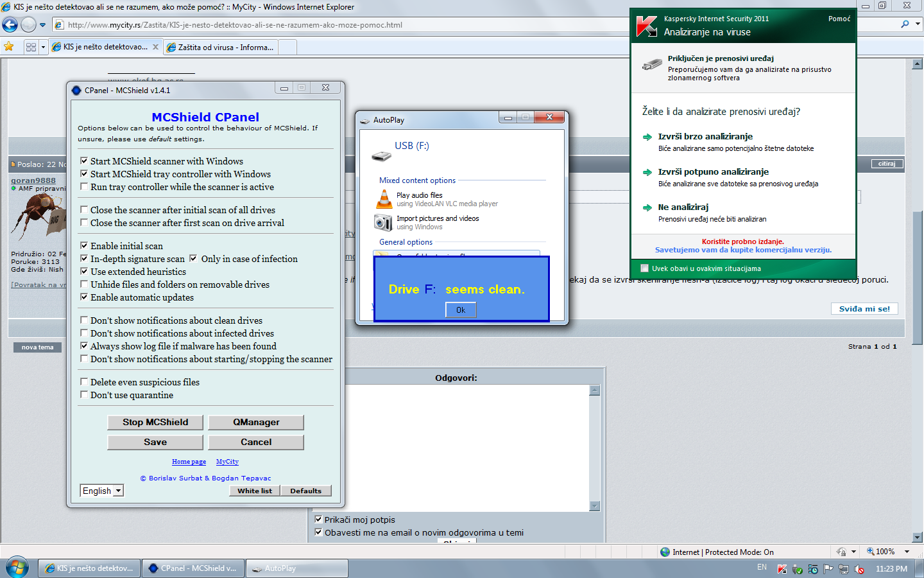Click the browser Forward arrow button
Viewport: 924px width, 578px height.
click(x=28, y=25)
